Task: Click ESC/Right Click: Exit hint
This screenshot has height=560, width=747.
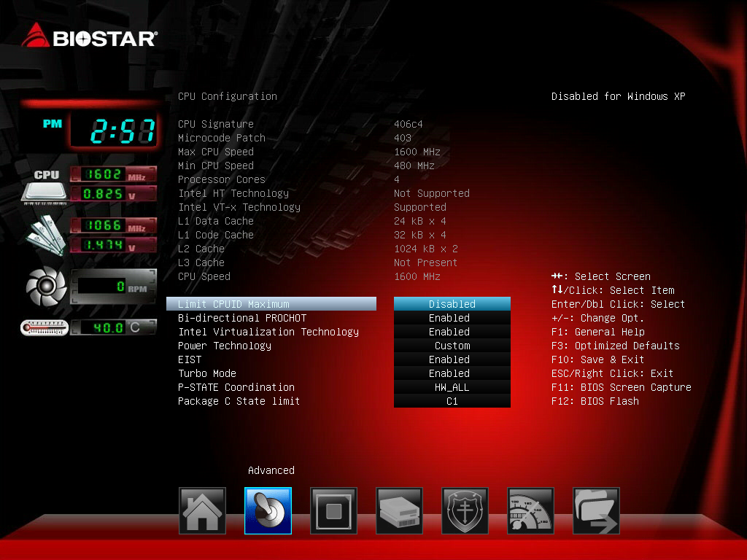Action: [x=613, y=373]
